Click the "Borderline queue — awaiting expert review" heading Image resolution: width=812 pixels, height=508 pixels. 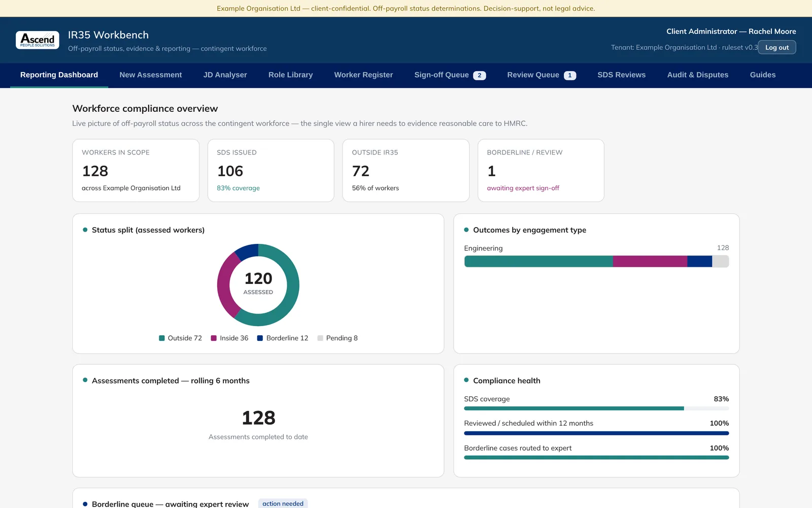[x=171, y=504]
